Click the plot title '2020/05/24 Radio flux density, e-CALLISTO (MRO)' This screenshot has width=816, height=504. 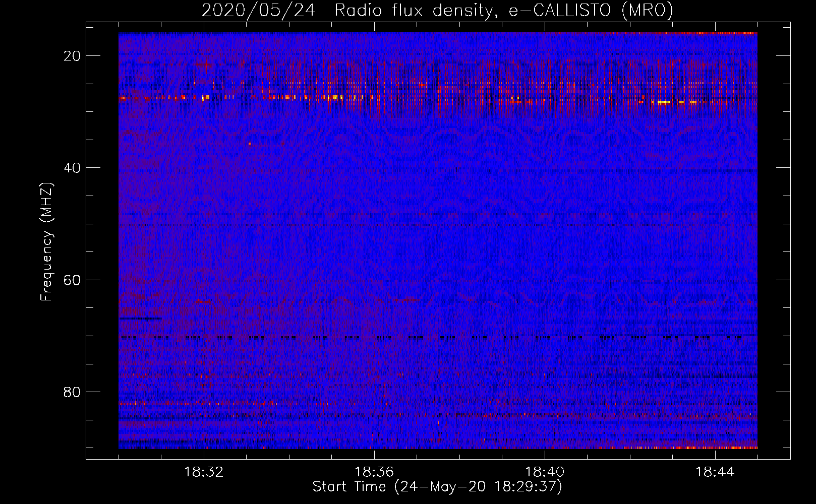pyautogui.click(x=437, y=11)
